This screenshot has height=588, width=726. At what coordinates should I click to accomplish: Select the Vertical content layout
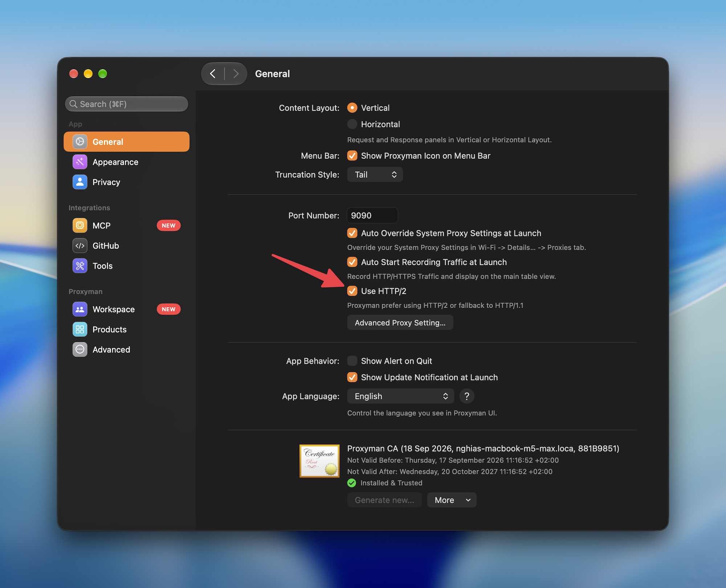click(352, 108)
